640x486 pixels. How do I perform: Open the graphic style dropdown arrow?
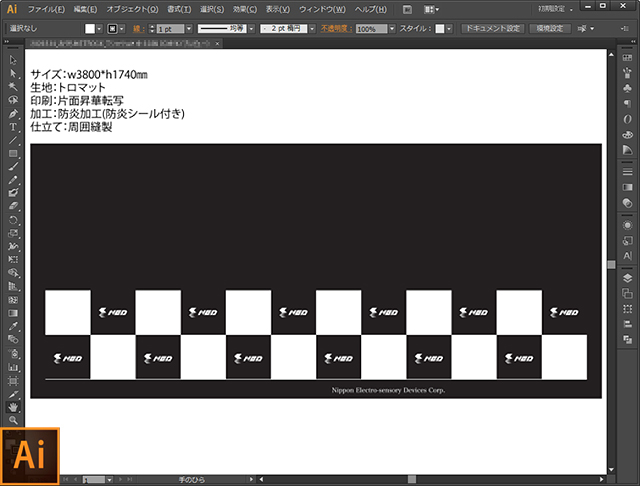[449, 29]
